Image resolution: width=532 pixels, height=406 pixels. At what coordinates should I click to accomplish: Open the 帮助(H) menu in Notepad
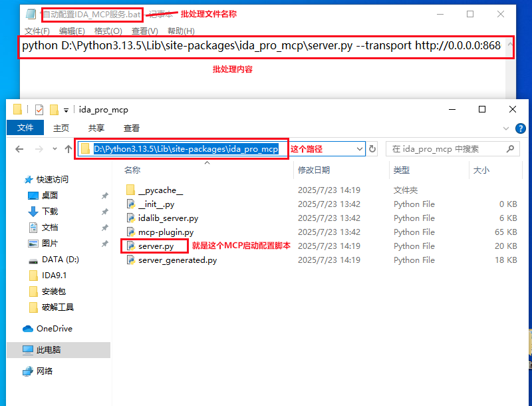(181, 31)
